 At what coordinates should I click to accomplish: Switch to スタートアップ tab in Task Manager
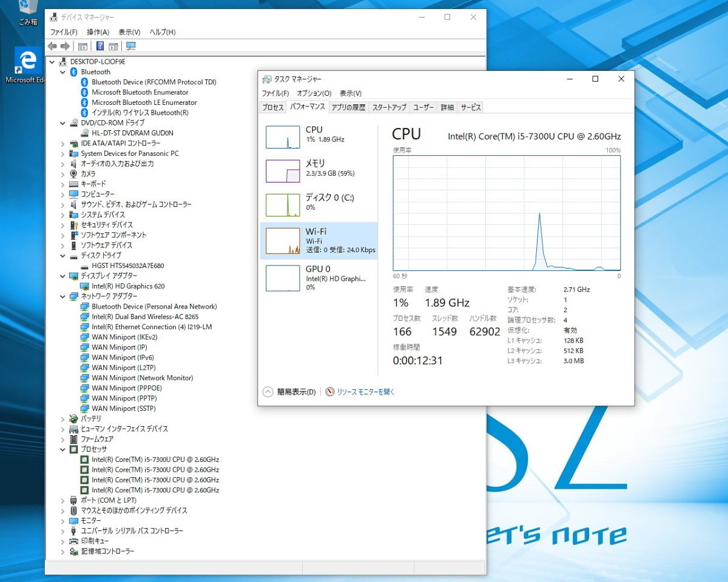click(x=389, y=107)
